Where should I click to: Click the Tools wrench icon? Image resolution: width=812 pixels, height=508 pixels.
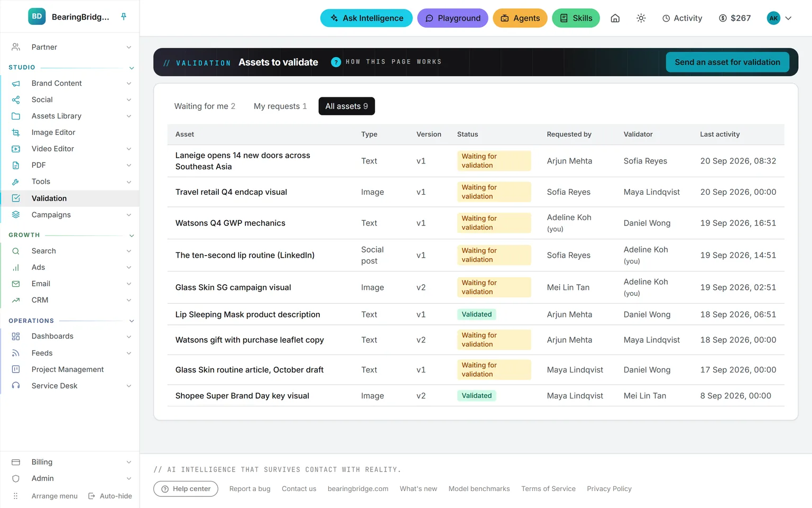coord(16,182)
